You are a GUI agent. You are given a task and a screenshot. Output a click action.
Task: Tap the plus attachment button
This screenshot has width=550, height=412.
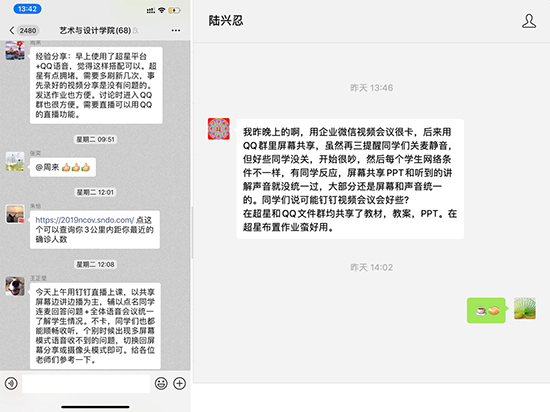point(180,383)
